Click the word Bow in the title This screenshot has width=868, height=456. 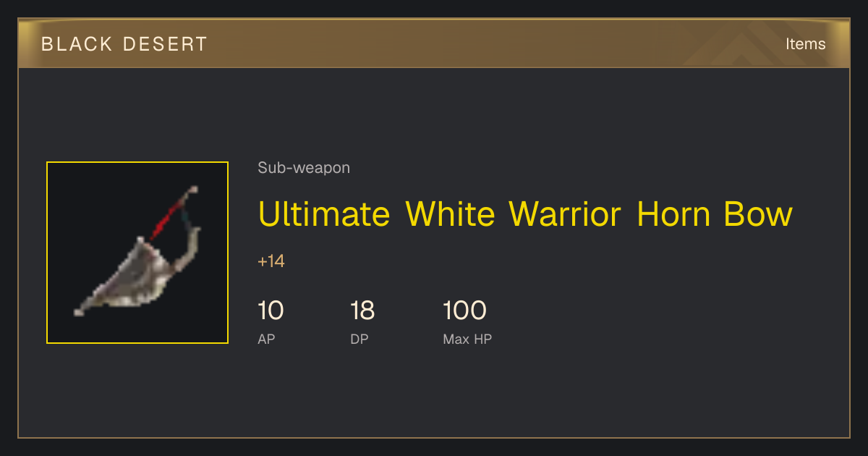coord(758,214)
